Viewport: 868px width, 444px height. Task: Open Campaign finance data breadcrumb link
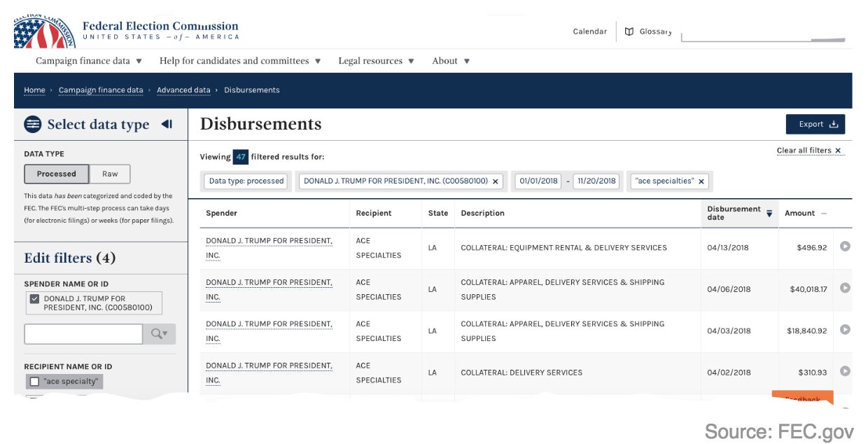point(101,90)
